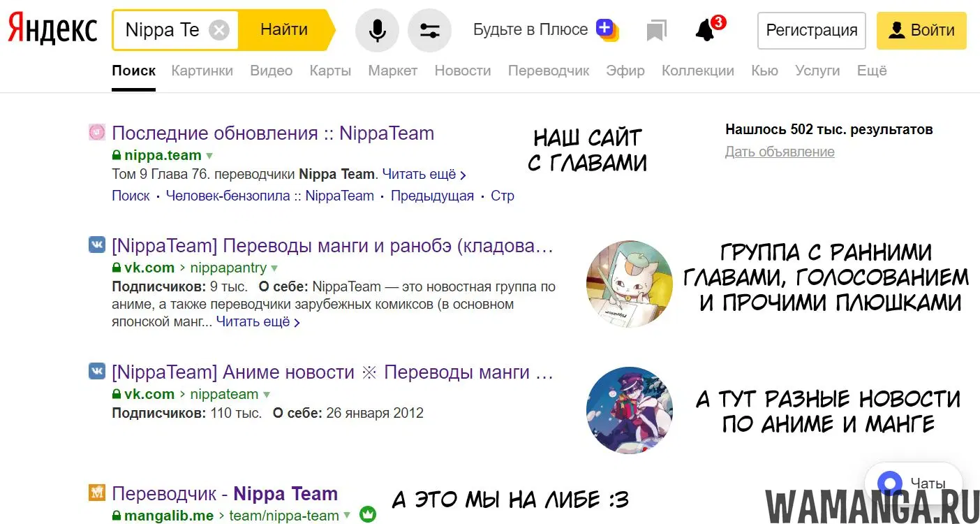Click the nippa.team pink favicon
The width and height of the screenshot is (980, 524).
coord(97,132)
